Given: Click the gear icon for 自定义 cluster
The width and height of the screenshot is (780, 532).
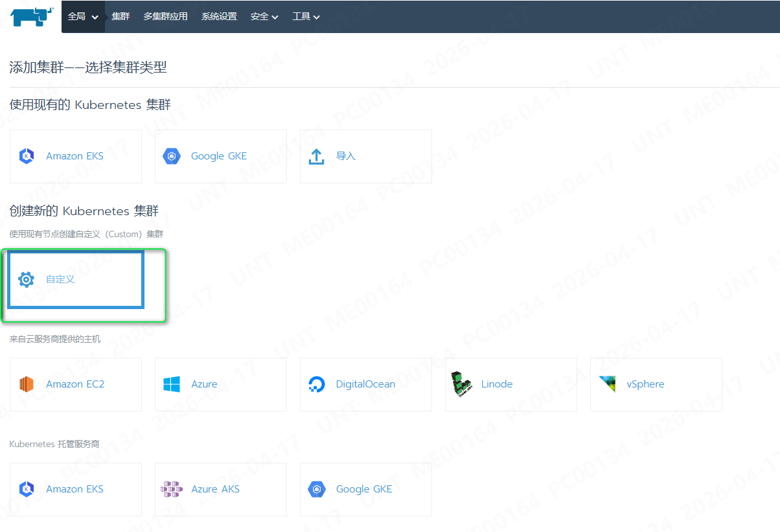Looking at the screenshot, I should pos(27,279).
